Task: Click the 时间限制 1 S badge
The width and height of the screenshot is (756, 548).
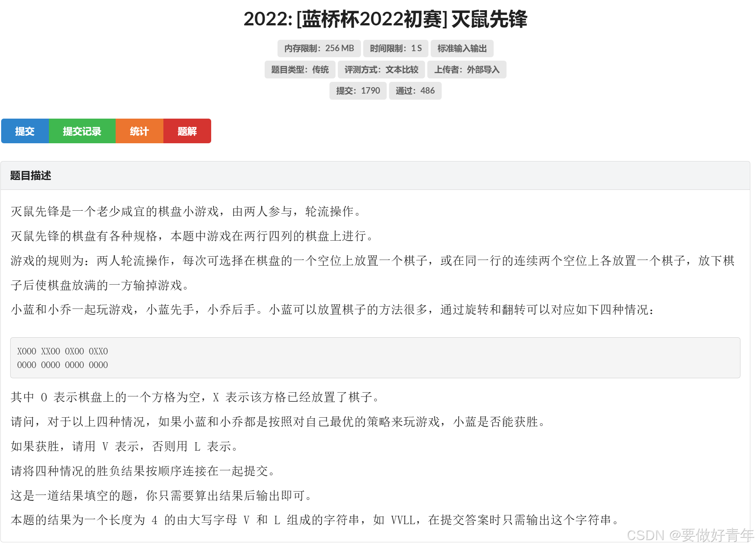Action: click(395, 49)
